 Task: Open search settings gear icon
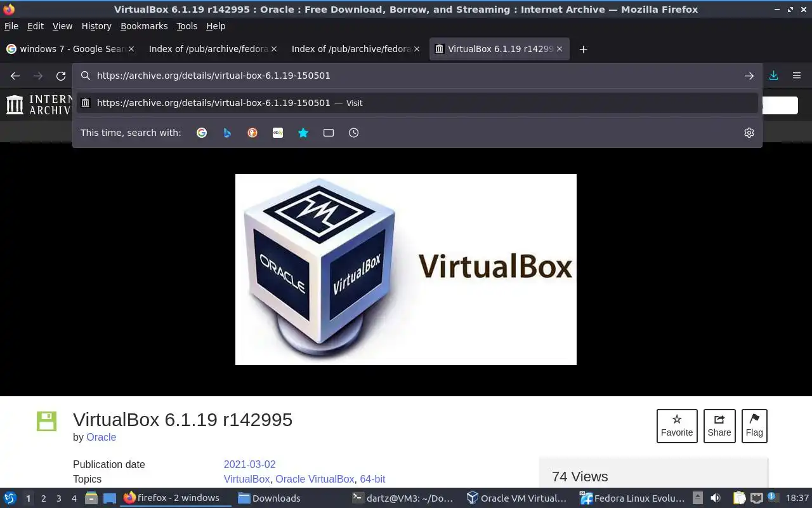coord(749,133)
